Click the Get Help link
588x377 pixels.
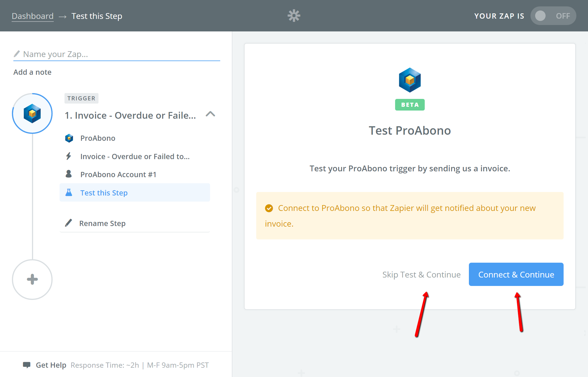point(51,365)
